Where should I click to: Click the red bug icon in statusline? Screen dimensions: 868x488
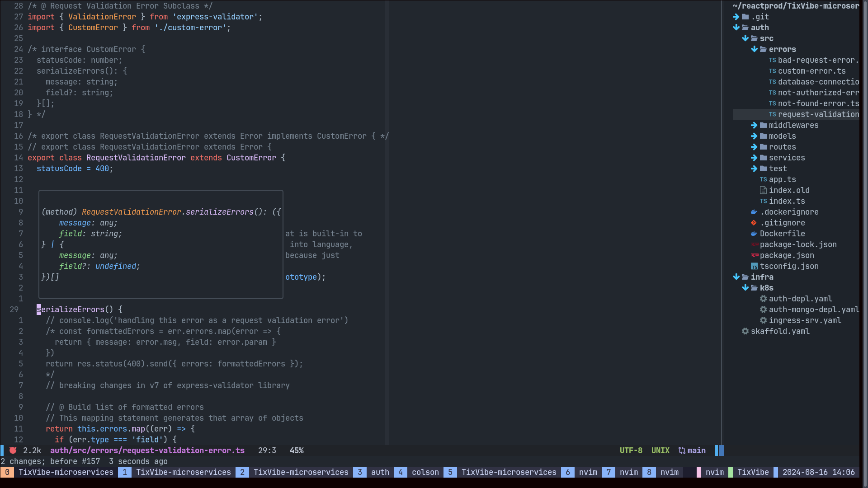coord(13,450)
